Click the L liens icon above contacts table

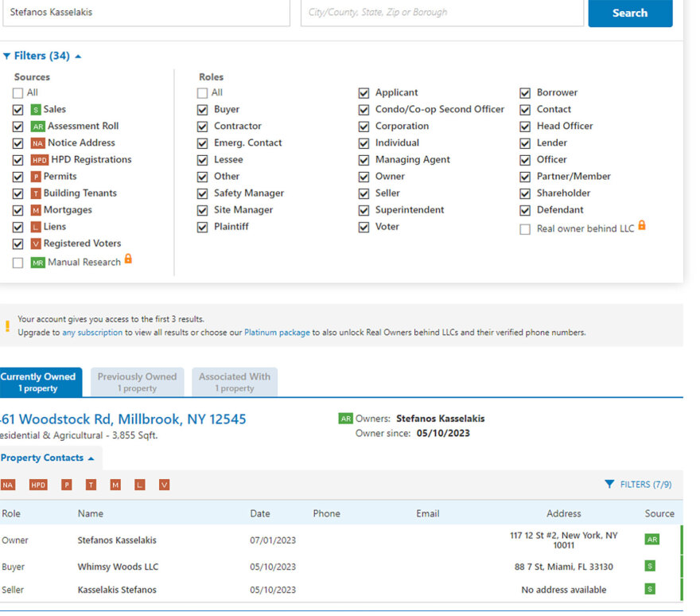[x=139, y=485]
